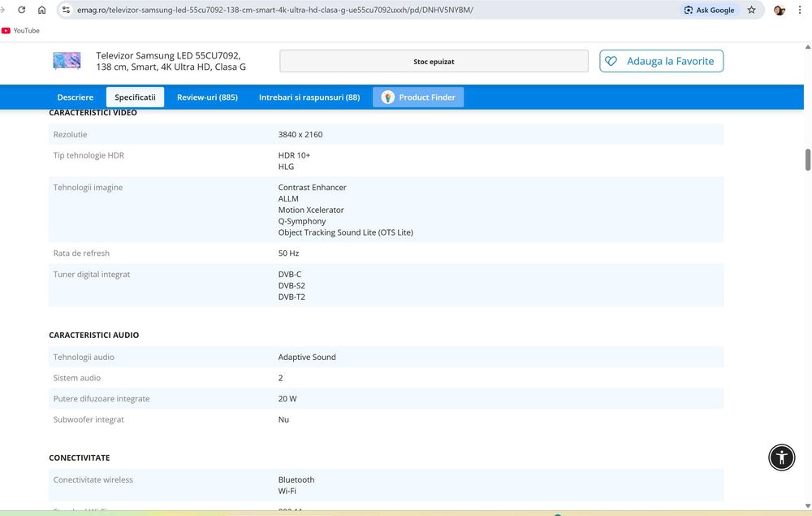This screenshot has height=516, width=812.
Task: Click the Tehnologii audio label
Action: coord(84,357)
